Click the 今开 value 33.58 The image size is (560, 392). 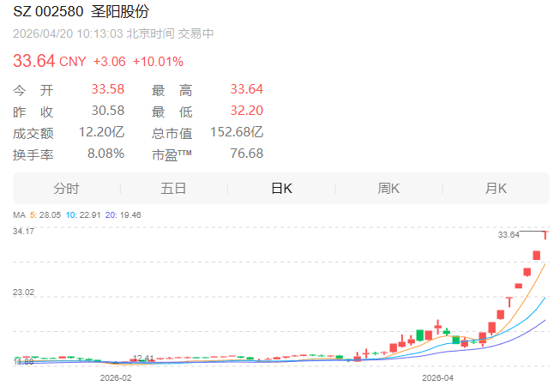click(107, 89)
